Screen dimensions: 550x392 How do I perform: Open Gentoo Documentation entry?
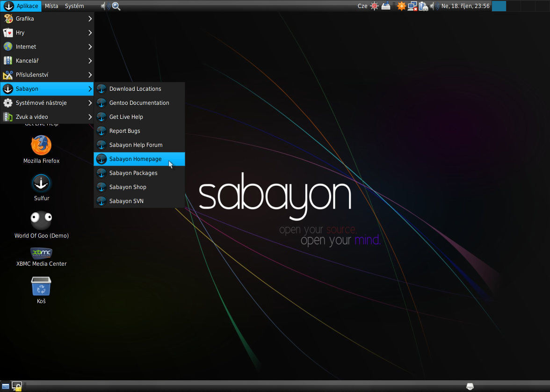tap(139, 103)
